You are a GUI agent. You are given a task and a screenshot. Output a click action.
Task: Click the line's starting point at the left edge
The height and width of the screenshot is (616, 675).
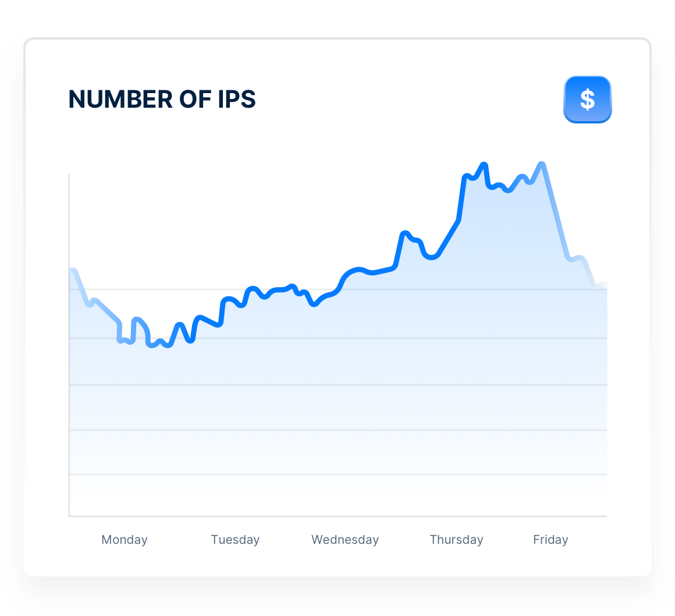tap(71, 271)
